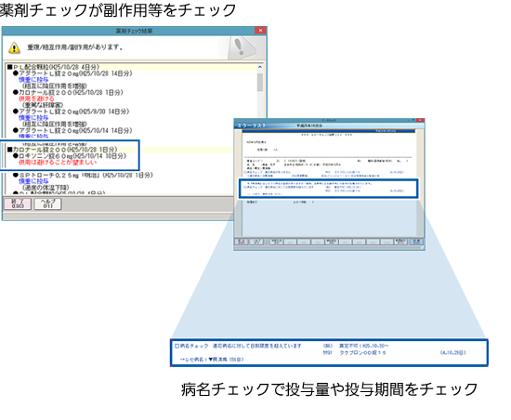This screenshot has height=420, width=511.
Task: Click the ヘルプ button in drug check window
Action: click(x=48, y=204)
